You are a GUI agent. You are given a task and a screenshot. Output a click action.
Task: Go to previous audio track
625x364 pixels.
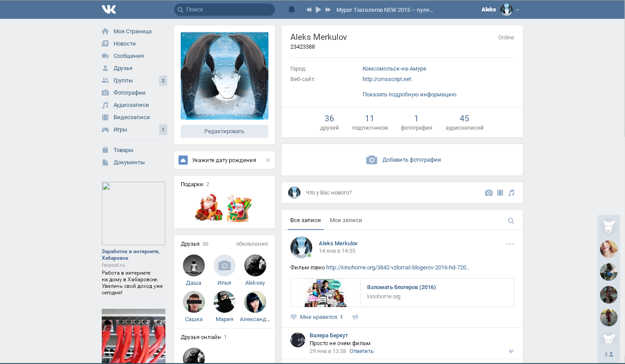point(309,10)
